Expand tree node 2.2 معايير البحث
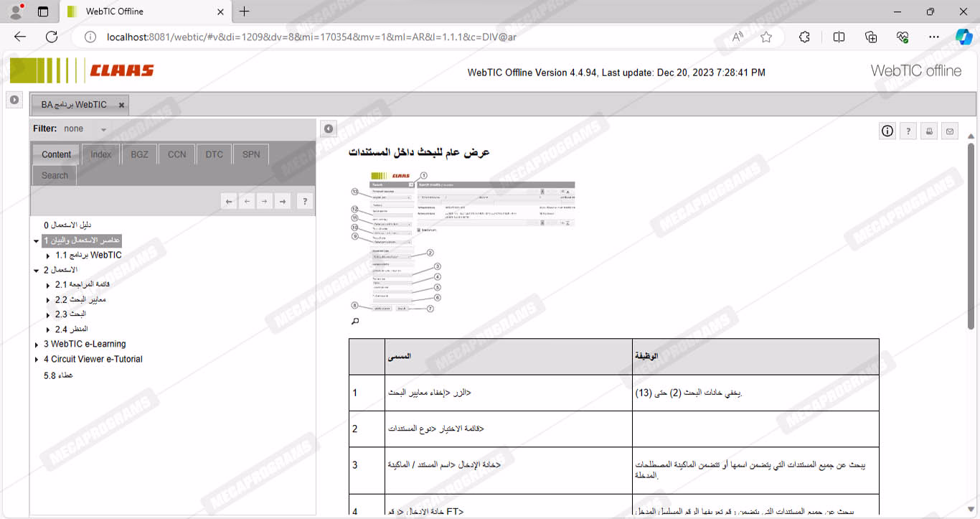Screen dimensions: 980x519 coord(48,300)
